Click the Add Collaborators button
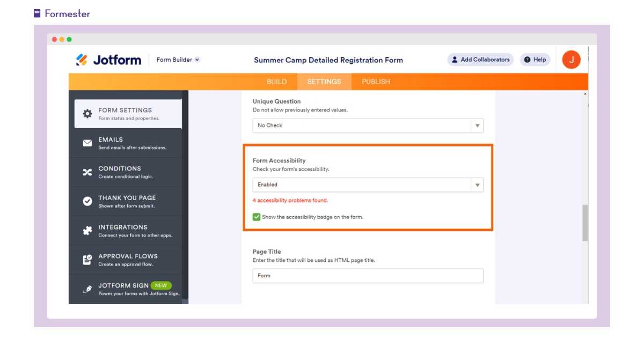This screenshot has height=338, width=644. 480,60
